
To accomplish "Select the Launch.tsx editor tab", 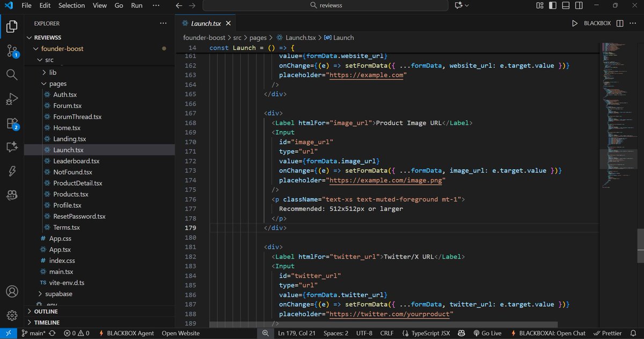I will pos(206,24).
